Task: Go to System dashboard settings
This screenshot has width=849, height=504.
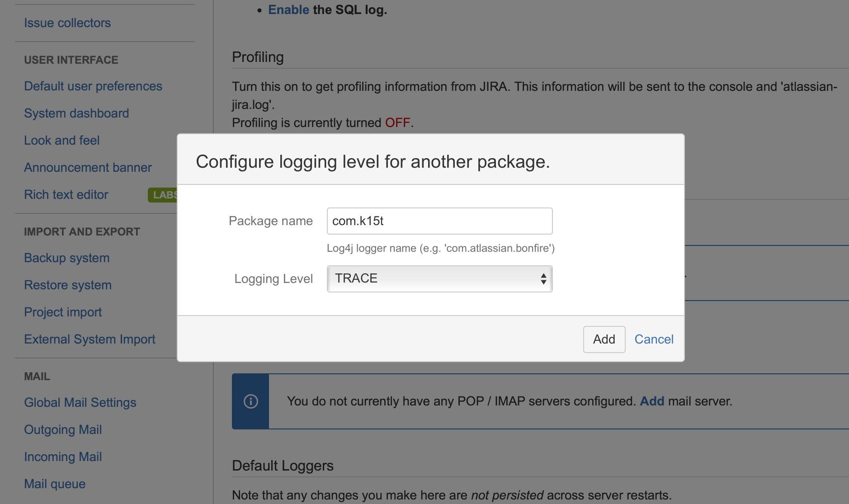Action: [x=76, y=113]
